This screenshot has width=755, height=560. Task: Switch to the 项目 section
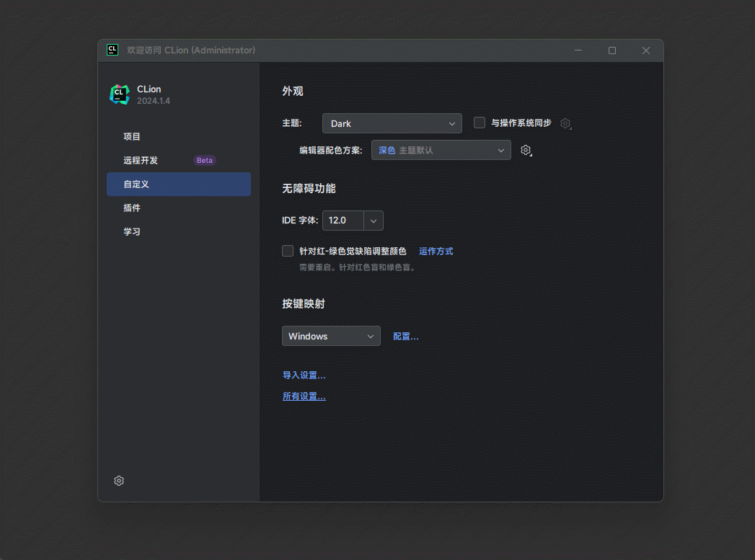133,136
